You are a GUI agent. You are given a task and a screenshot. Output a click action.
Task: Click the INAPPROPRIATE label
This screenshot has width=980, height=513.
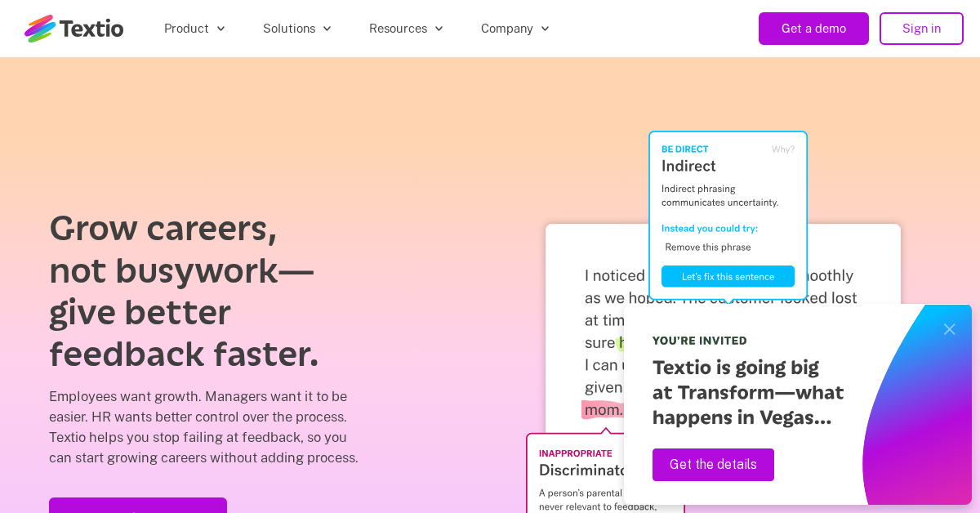576,453
